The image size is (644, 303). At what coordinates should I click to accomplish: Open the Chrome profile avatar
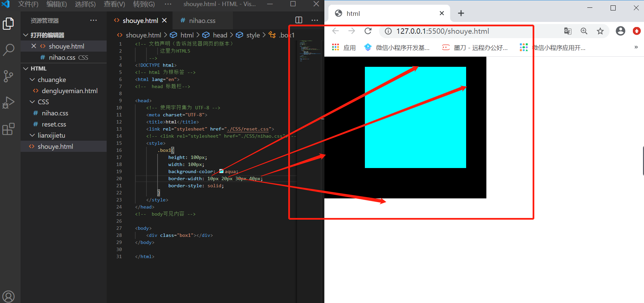tap(620, 31)
